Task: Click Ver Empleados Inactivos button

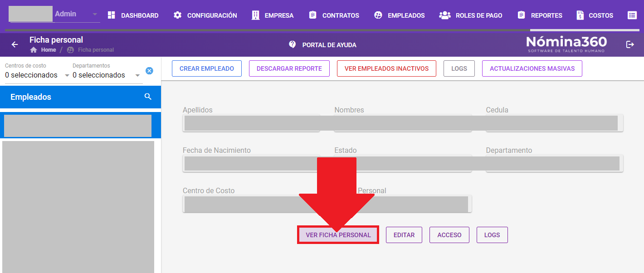Action: (x=386, y=68)
